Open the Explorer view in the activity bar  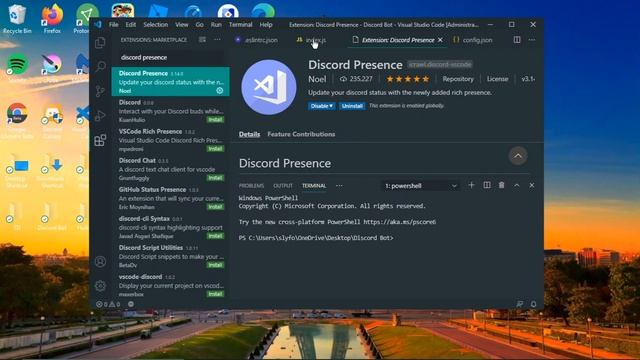(x=100, y=42)
